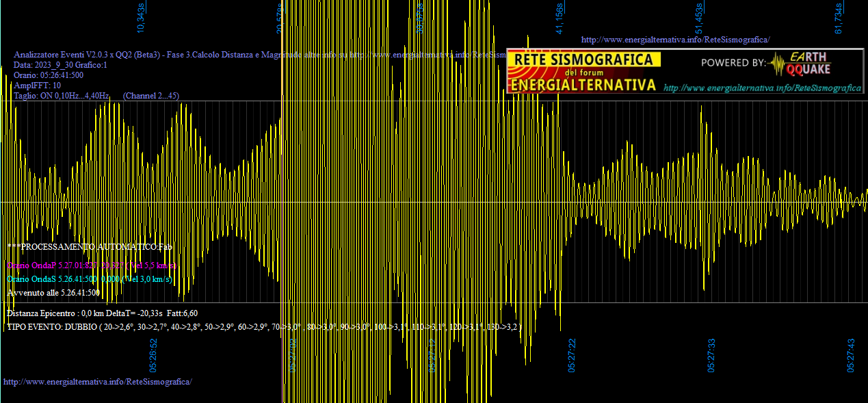
Task: Click the 10,343s elapsed-time label
Action: coord(142,18)
